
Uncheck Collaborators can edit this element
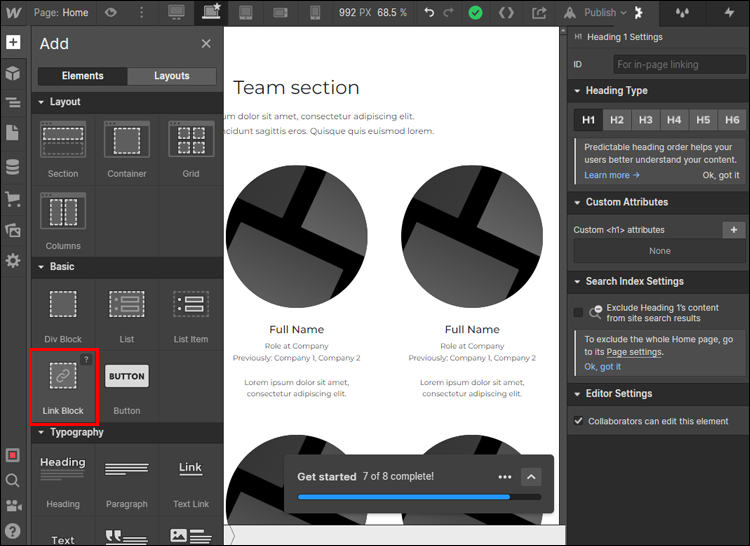(x=578, y=421)
